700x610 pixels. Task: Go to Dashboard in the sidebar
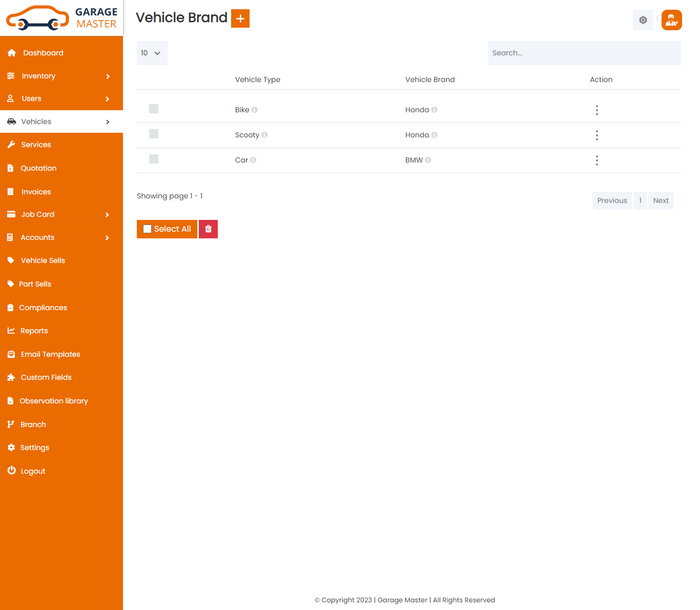[43, 53]
